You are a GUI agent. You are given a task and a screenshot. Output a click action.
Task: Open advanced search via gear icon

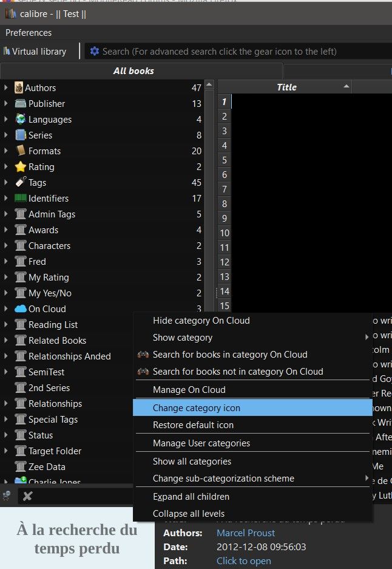[94, 51]
